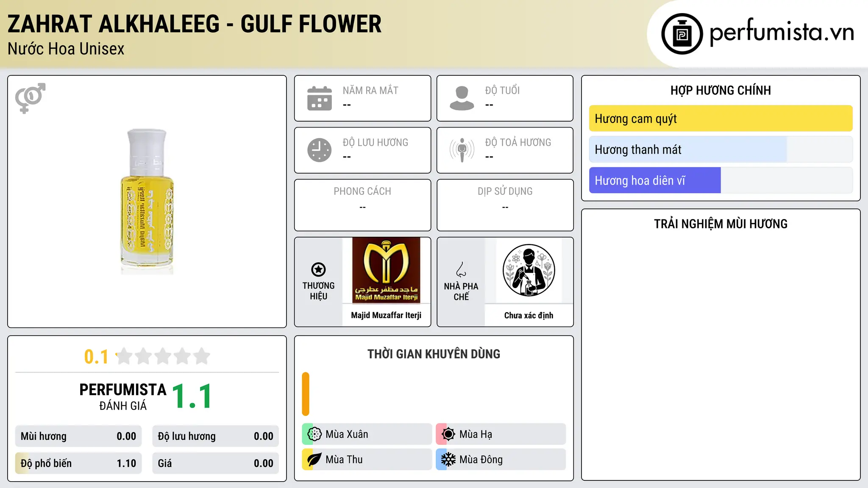Click the flower icon for Mùa Xuân

(x=314, y=434)
